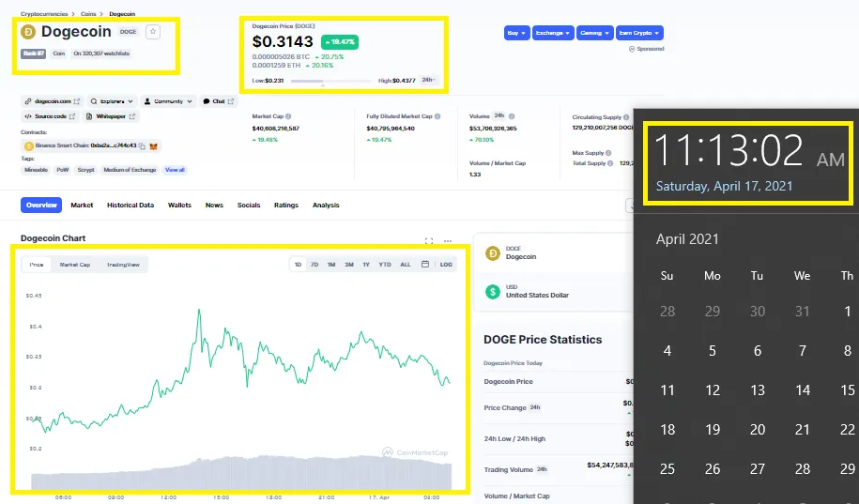Switch to the News tab
The height and width of the screenshot is (504, 859).
point(214,205)
